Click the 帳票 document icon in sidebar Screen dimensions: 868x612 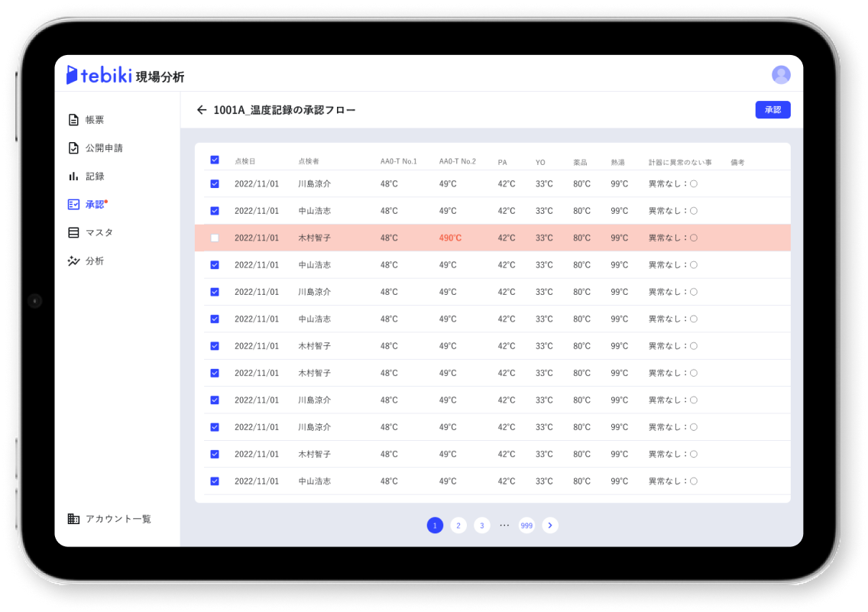(73, 120)
